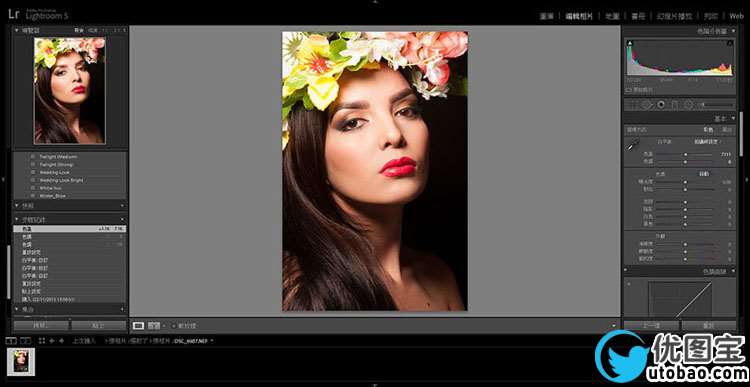Collapse the History panel triangle
The height and width of the screenshot is (387, 750).
tap(17, 220)
